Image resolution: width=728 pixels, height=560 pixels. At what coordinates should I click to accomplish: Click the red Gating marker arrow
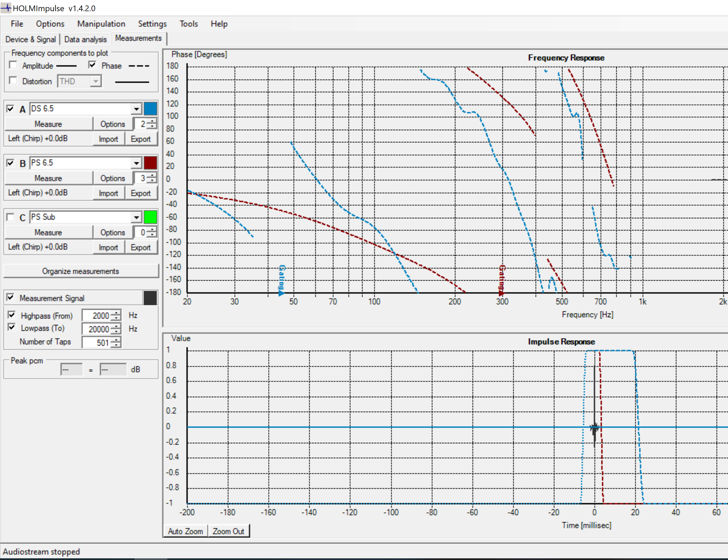pos(501,293)
